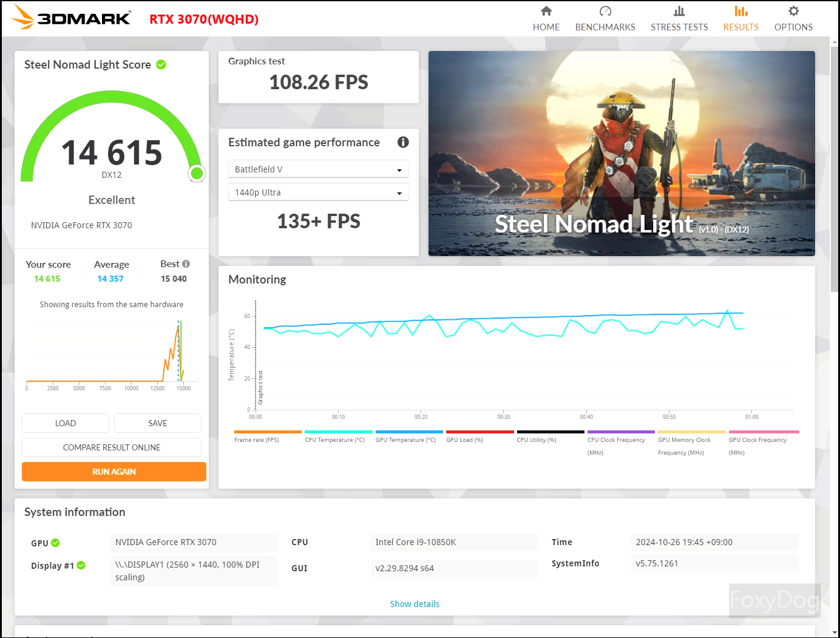Toggle GPU Clock Frequency legend series
Image resolution: width=840 pixels, height=638 pixels.
[x=762, y=443]
